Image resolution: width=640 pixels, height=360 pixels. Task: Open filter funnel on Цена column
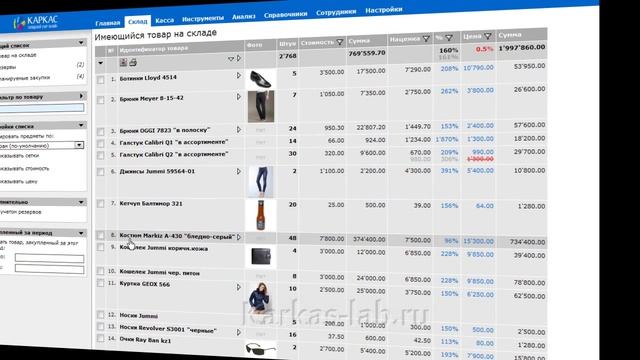click(x=488, y=37)
